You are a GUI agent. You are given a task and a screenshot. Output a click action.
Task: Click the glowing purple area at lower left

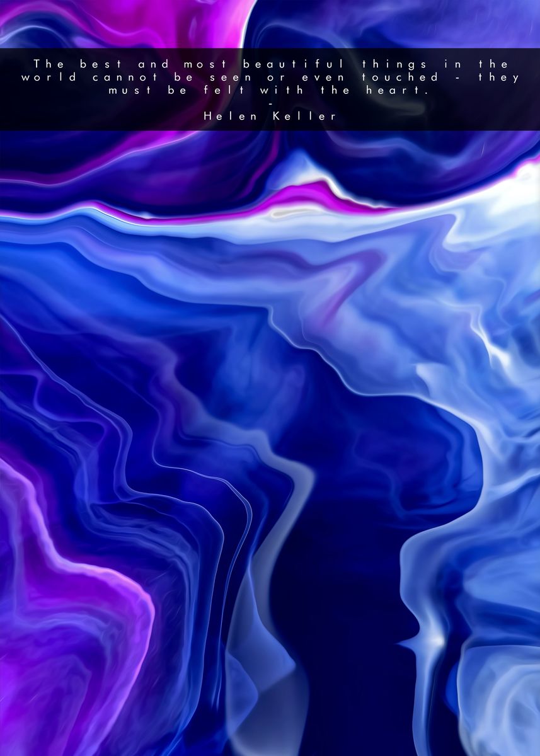pyautogui.click(x=69, y=598)
